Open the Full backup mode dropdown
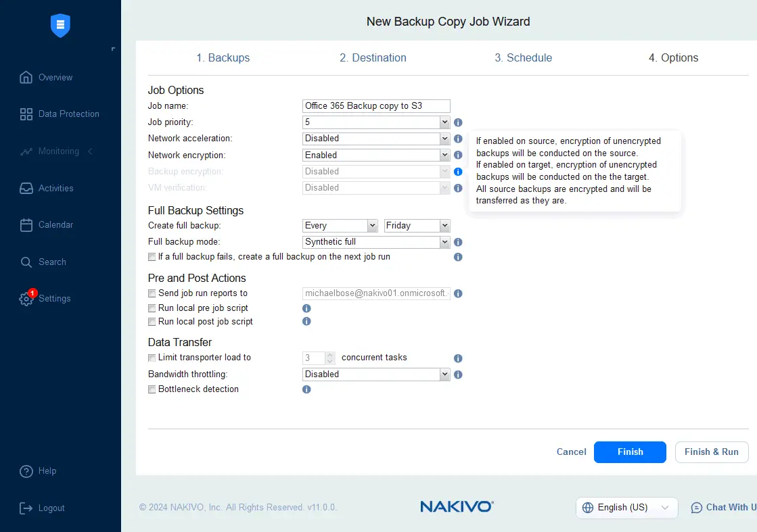This screenshot has height=532, width=757. pos(376,242)
